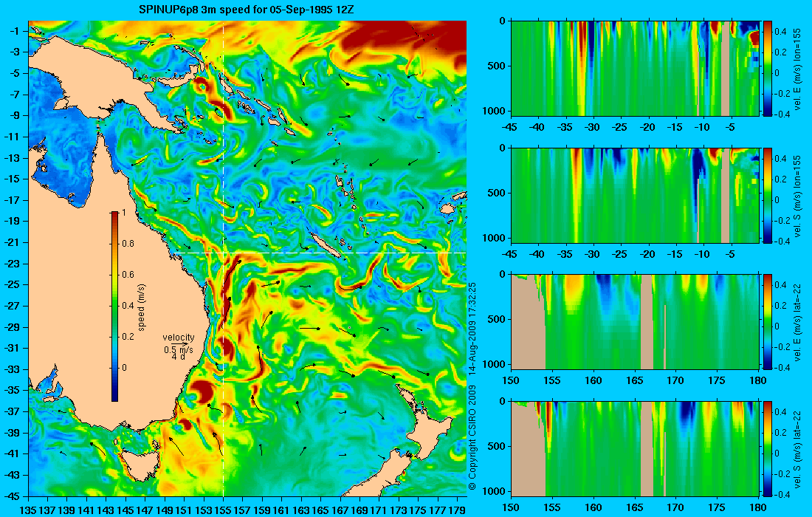812x517 pixels.
Task: Click the 'vel. S (m/s) lon=155' axis label
Action: click(x=797, y=195)
